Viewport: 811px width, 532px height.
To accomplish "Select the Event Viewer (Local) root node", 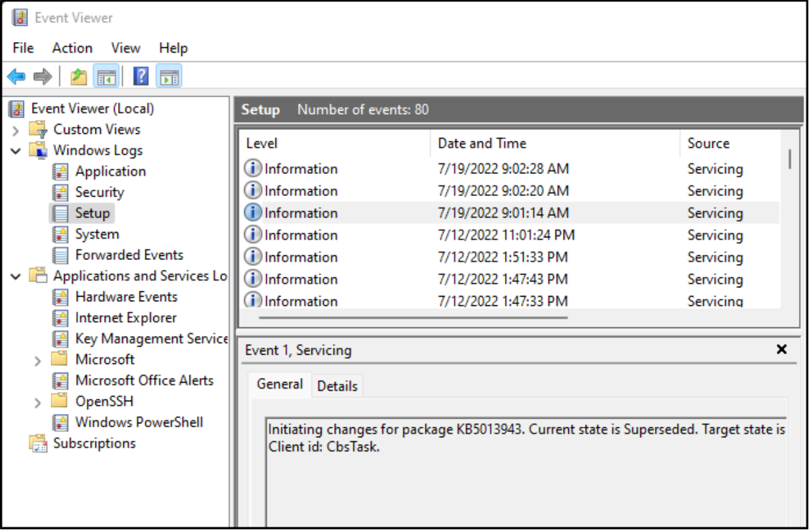I will [x=93, y=109].
